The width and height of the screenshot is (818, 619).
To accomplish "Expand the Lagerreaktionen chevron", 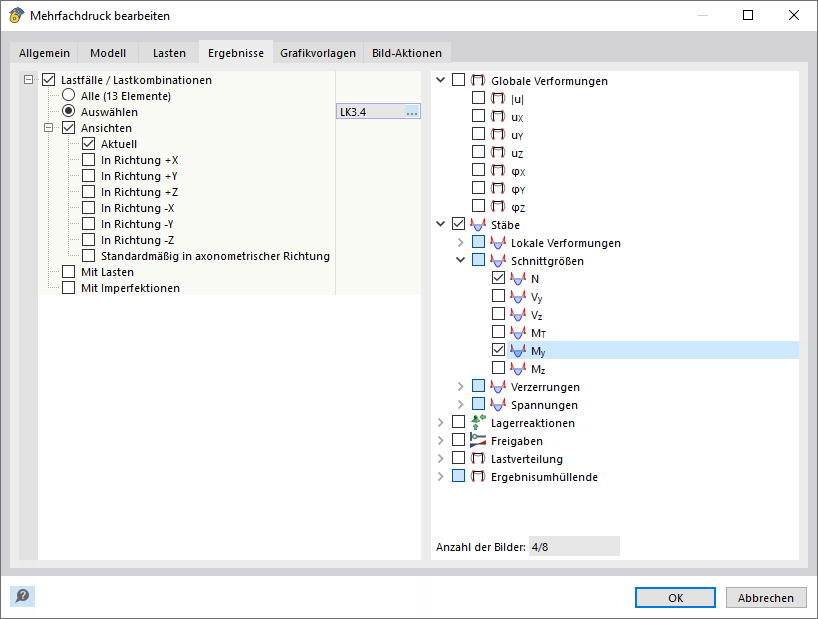I will pyautogui.click(x=441, y=422).
